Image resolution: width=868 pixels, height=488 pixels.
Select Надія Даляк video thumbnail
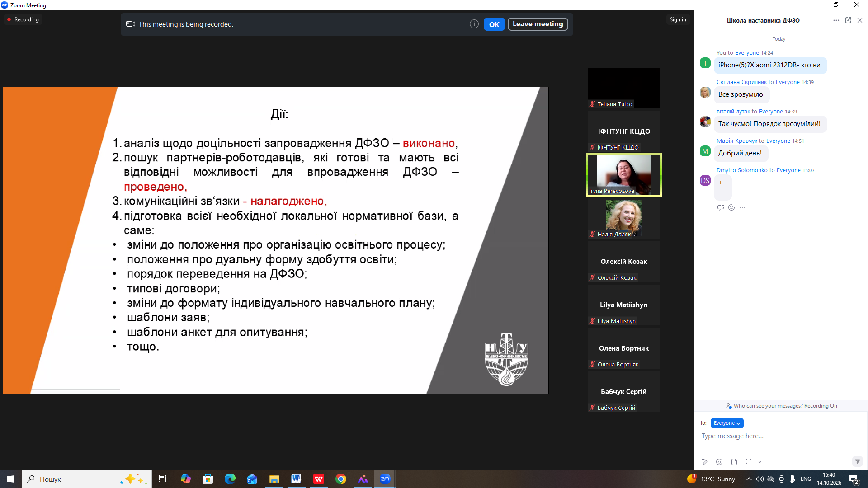[x=624, y=218]
